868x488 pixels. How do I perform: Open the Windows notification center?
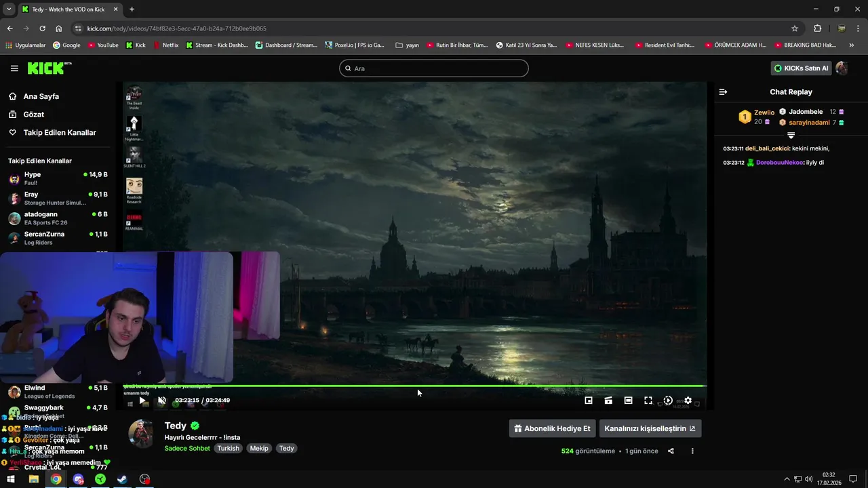tap(853, 479)
